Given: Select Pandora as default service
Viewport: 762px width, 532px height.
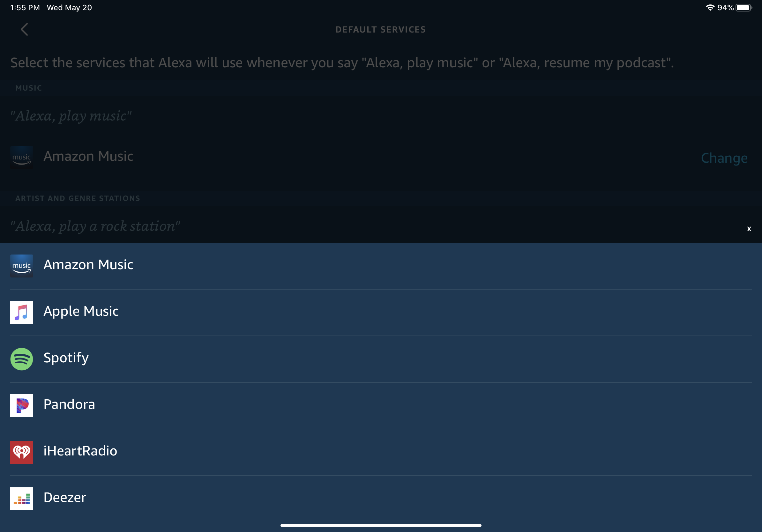Looking at the screenshot, I should [381, 403].
